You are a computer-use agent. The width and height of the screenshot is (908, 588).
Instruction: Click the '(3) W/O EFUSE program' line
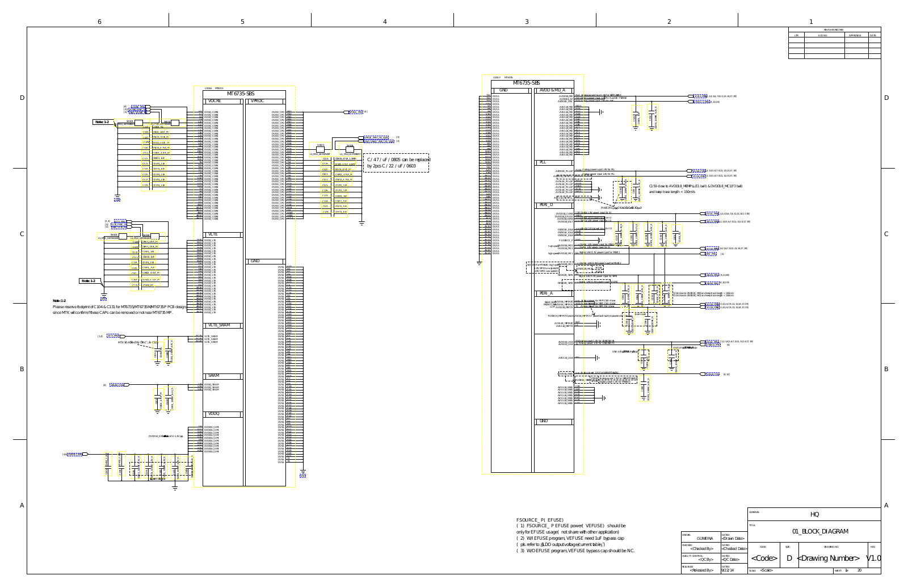click(x=575, y=551)
